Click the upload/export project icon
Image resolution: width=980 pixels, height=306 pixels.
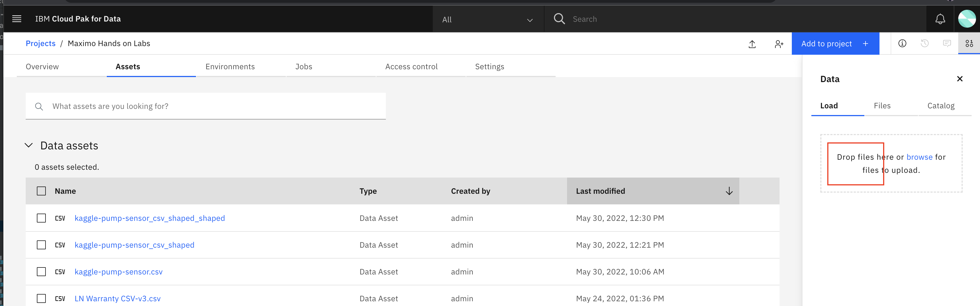click(752, 44)
